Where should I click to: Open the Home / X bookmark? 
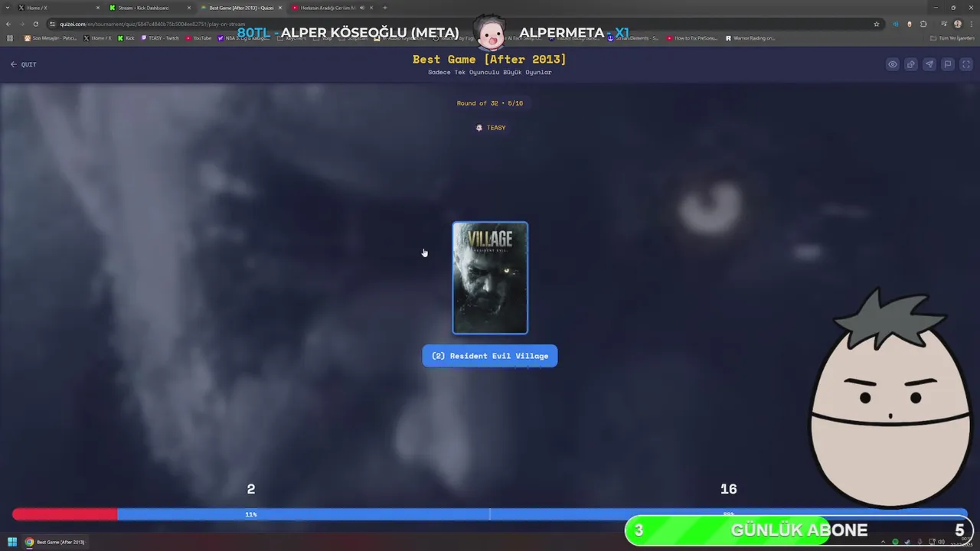(x=97, y=37)
